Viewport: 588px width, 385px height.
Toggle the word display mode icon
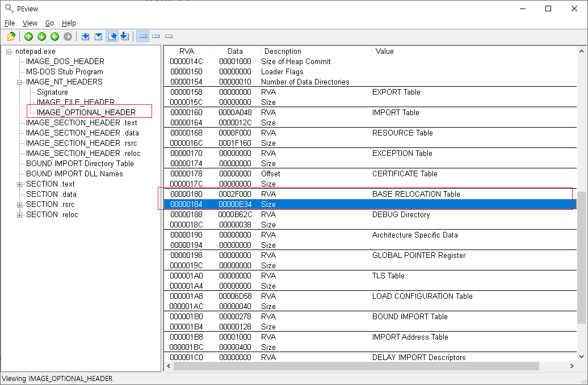[156, 36]
